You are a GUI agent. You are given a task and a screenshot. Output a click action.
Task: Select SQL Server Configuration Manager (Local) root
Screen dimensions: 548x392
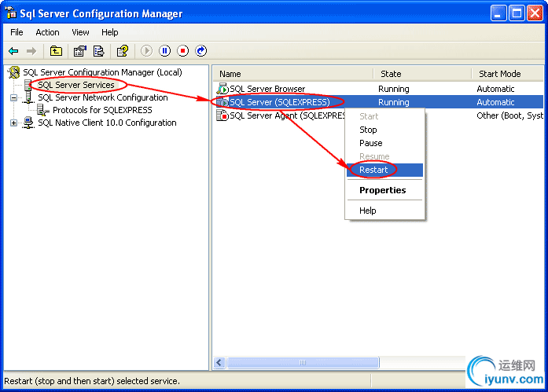[x=102, y=72]
